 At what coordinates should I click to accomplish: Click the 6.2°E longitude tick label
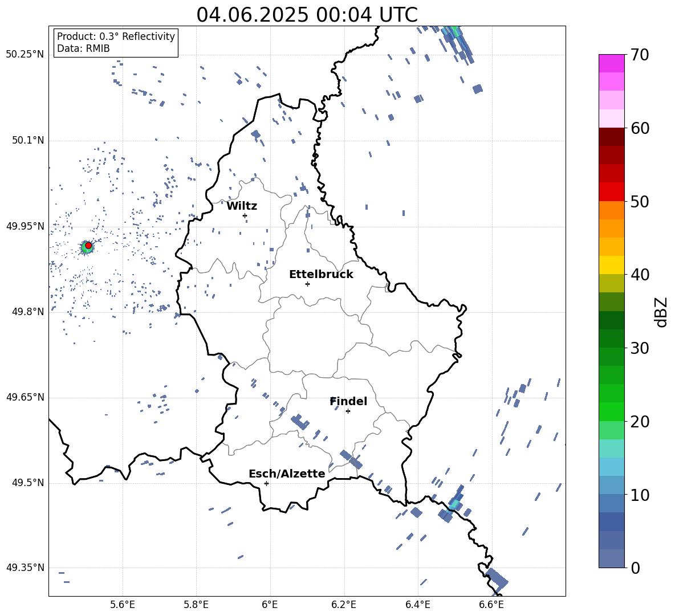tap(344, 605)
